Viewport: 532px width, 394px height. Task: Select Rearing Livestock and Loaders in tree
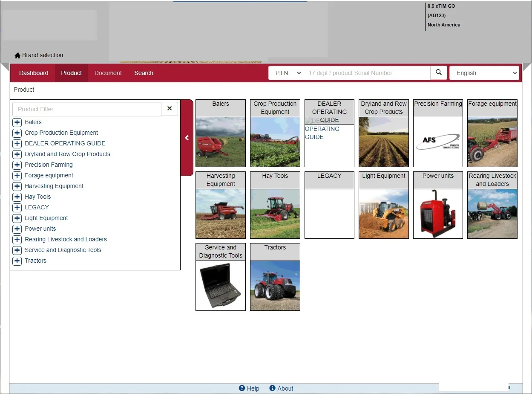[66, 239]
